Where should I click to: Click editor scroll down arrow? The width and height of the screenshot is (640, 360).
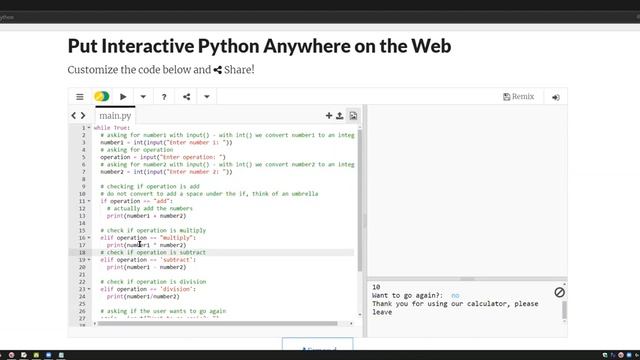[x=360, y=315]
